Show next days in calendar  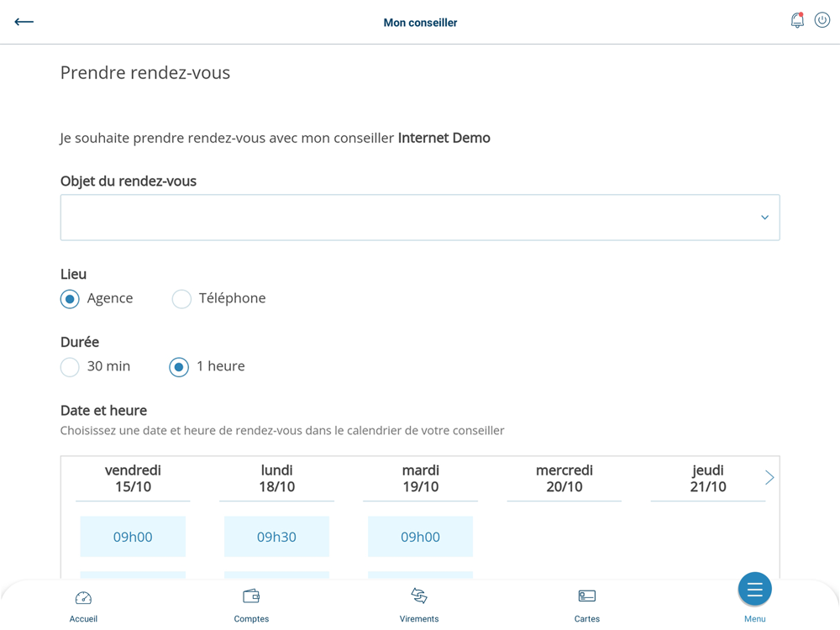point(769,478)
